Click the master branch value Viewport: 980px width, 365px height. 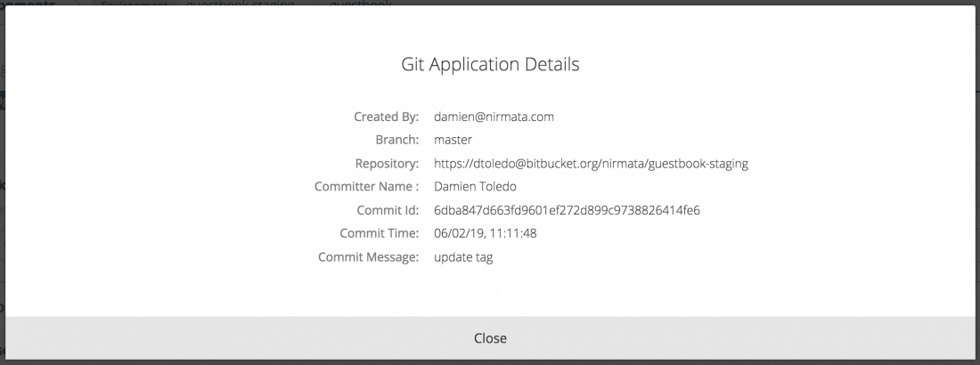click(x=453, y=140)
